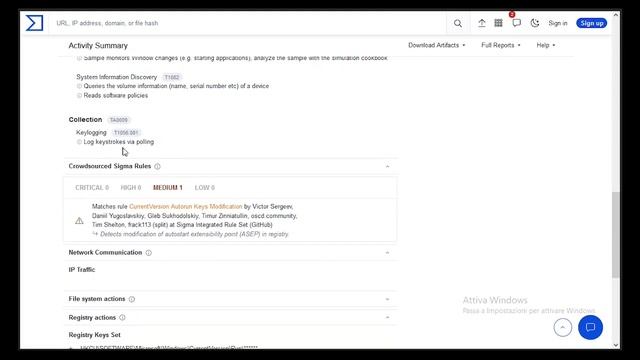Click info icon beside Network Communication
Screen dimensions: 640x360
coord(149,253)
